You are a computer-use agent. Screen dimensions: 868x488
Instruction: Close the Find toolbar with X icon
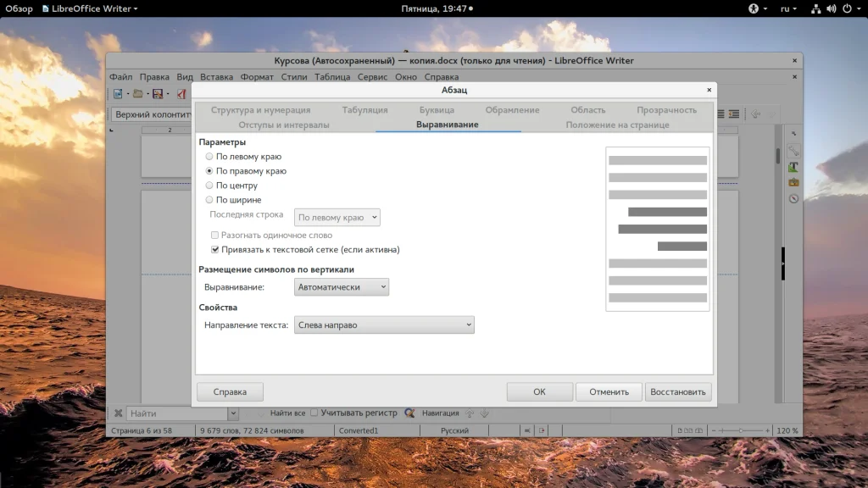click(x=118, y=413)
